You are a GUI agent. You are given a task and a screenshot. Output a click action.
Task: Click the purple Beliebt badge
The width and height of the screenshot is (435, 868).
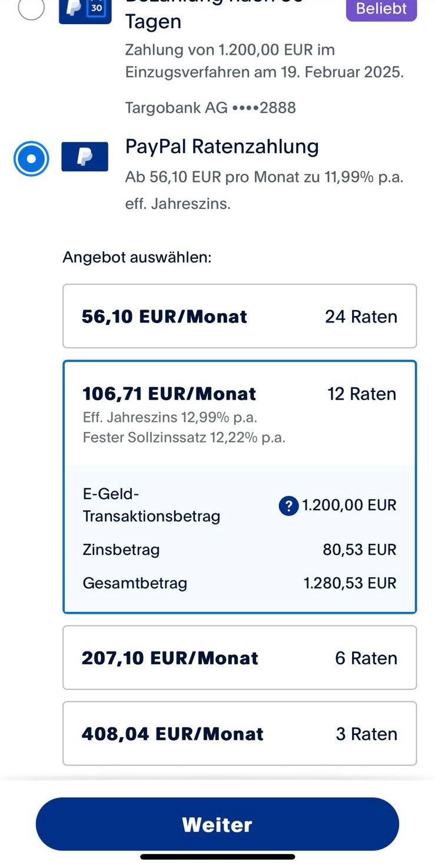(381, 9)
